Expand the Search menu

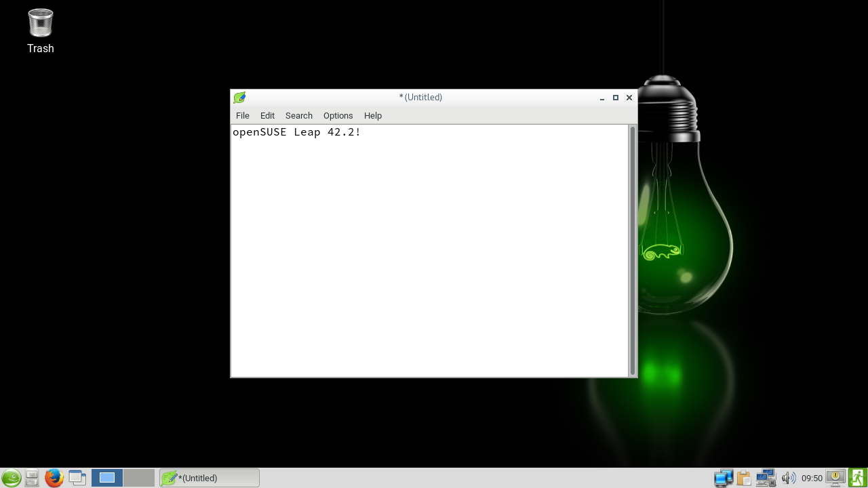tap(298, 116)
